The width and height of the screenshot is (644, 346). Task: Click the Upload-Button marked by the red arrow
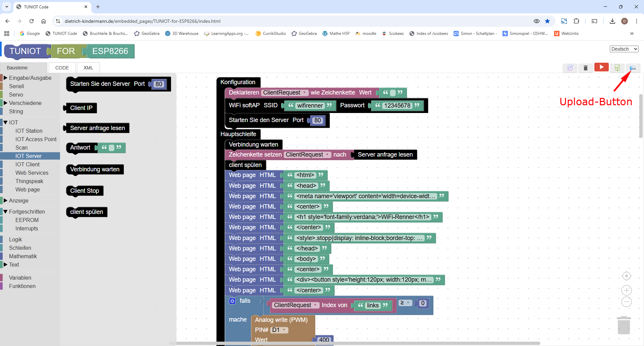(634, 68)
